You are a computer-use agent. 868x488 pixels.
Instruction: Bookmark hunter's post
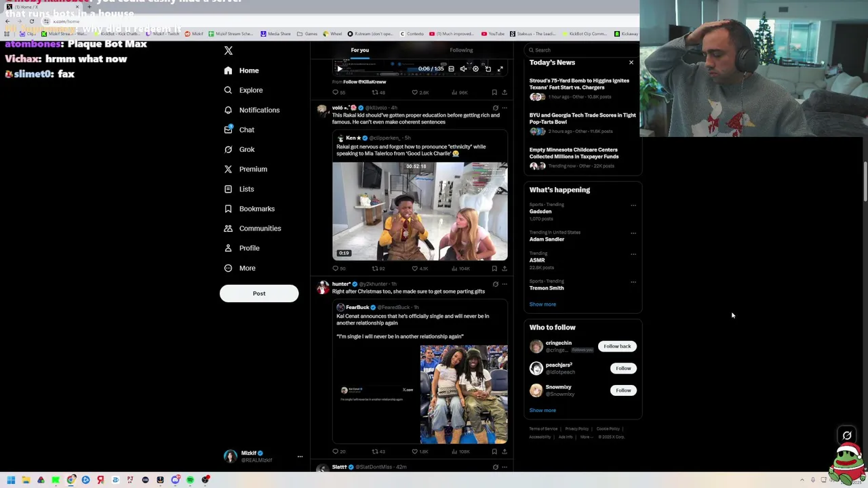[494, 451]
